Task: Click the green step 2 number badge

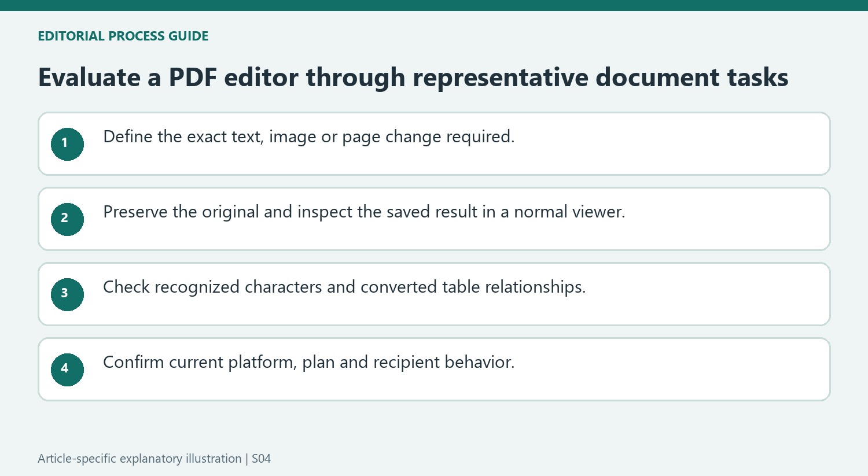Action: [67, 219]
